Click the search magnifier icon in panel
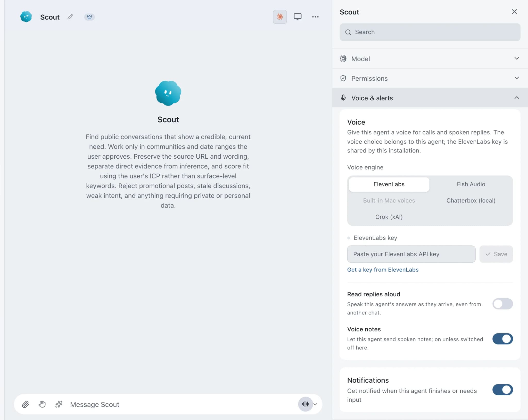This screenshot has height=420, width=528. pos(348,32)
